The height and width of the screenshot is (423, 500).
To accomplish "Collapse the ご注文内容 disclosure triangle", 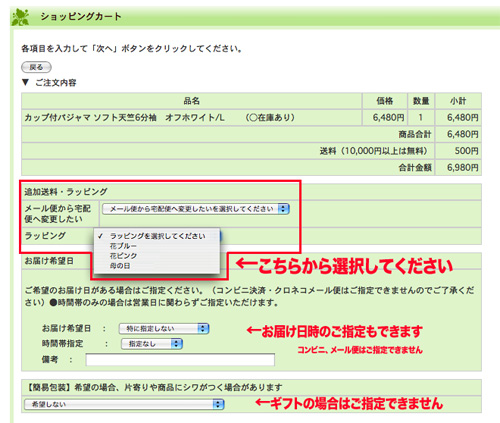I will pyautogui.click(x=25, y=82).
